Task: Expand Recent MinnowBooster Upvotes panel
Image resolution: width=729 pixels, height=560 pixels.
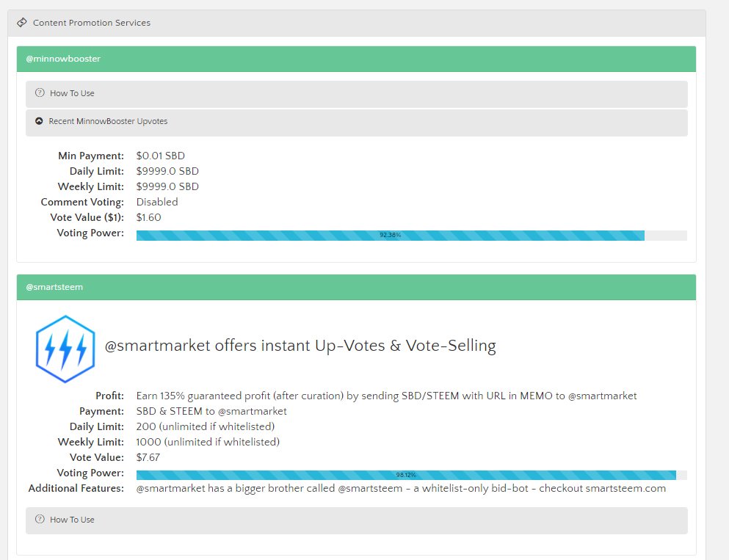Action: click(357, 123)
